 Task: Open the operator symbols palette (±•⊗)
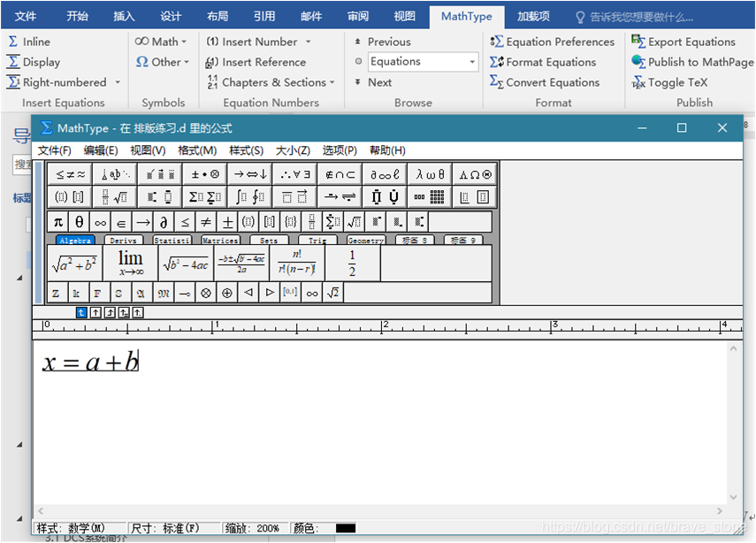point(205,174)
